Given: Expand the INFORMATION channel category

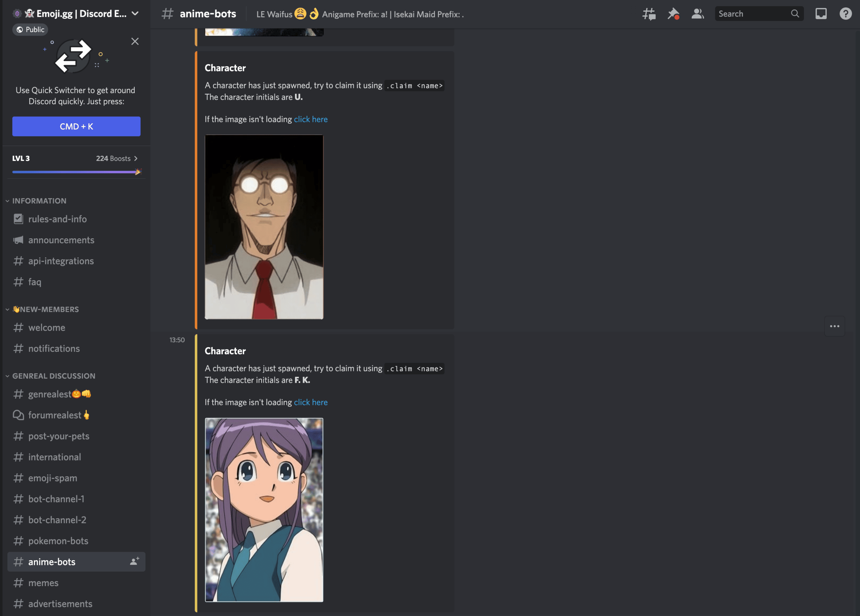Looking at the screenshot, I should [x=39, y=200].
